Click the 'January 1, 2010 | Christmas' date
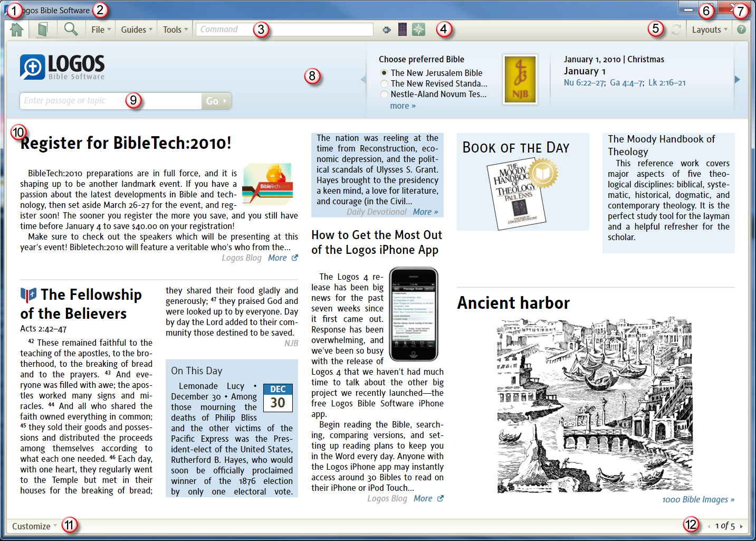The height and width of the screenshot is (541, 756). point(614,59)
